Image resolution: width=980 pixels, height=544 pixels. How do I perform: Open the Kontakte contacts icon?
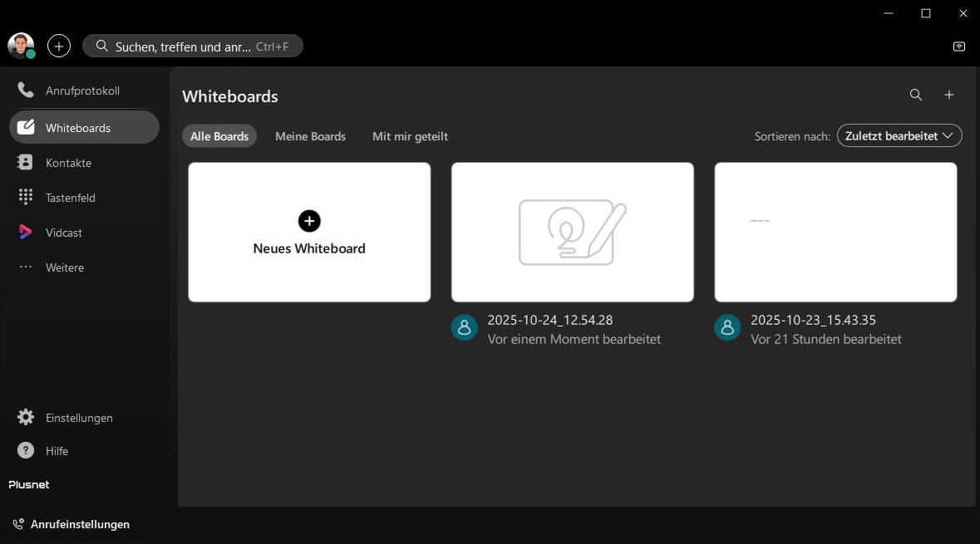[x=24, y=162]
